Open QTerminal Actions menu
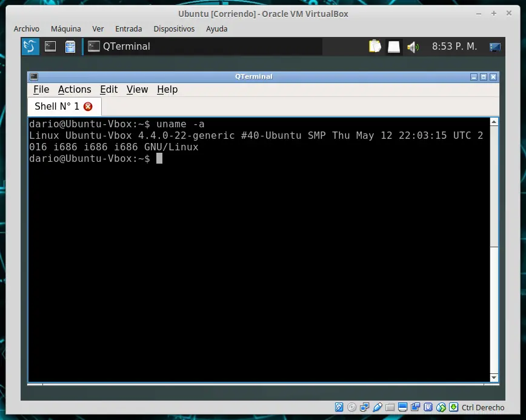526x420 pixels. (x=75, y=90)
